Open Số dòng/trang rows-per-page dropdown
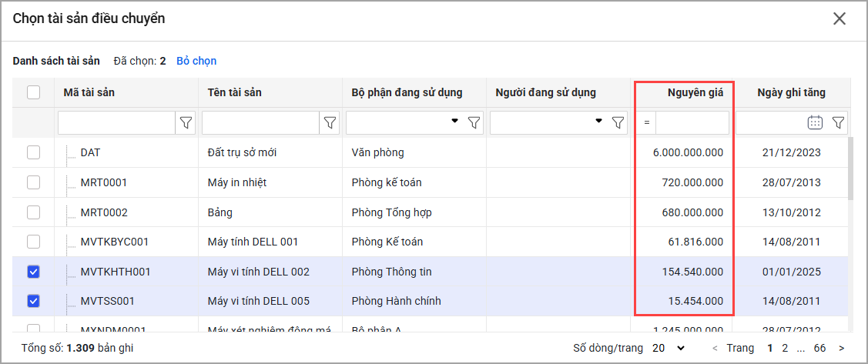This screenshot has height=364, width=868. pos(669,348)
